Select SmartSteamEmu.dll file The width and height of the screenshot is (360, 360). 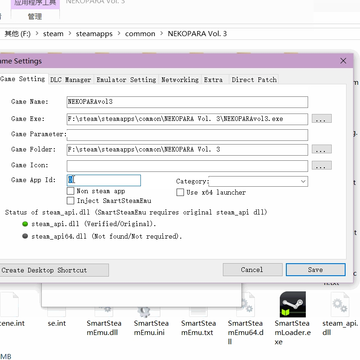[x=104, y=327]
